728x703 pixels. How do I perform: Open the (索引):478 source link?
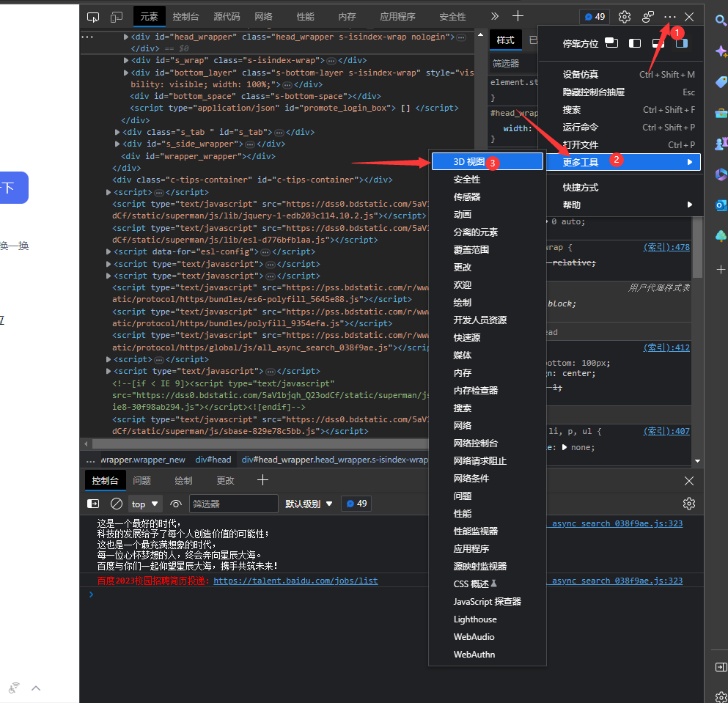coord(666,248)
